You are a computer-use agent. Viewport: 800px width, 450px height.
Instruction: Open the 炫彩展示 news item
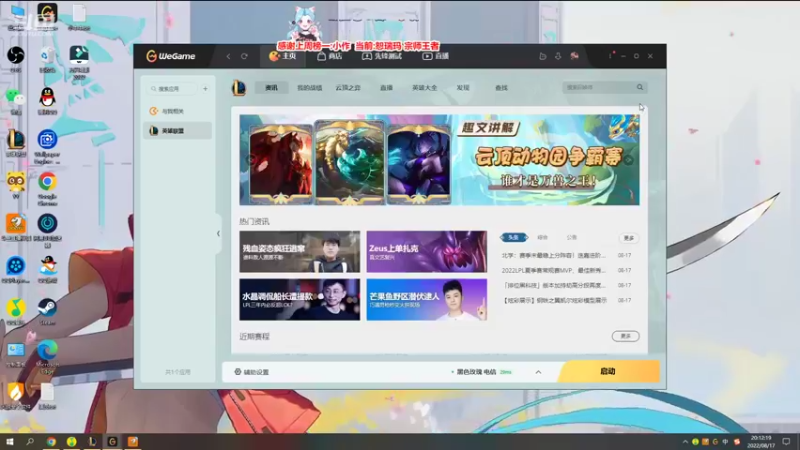coord(554,301)
